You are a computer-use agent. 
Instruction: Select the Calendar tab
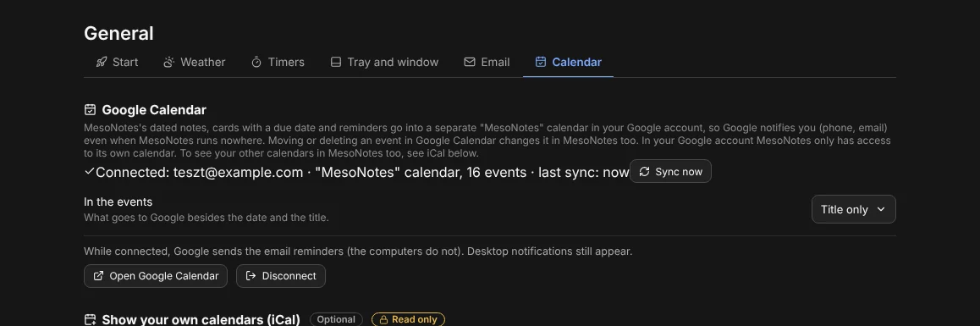click(x=568, y=62)
